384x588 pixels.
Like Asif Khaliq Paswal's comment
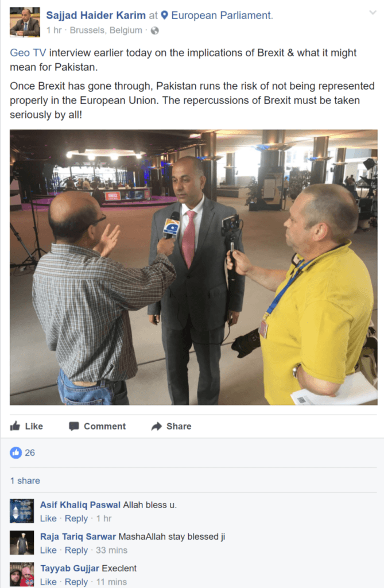[x=48, y=519]
